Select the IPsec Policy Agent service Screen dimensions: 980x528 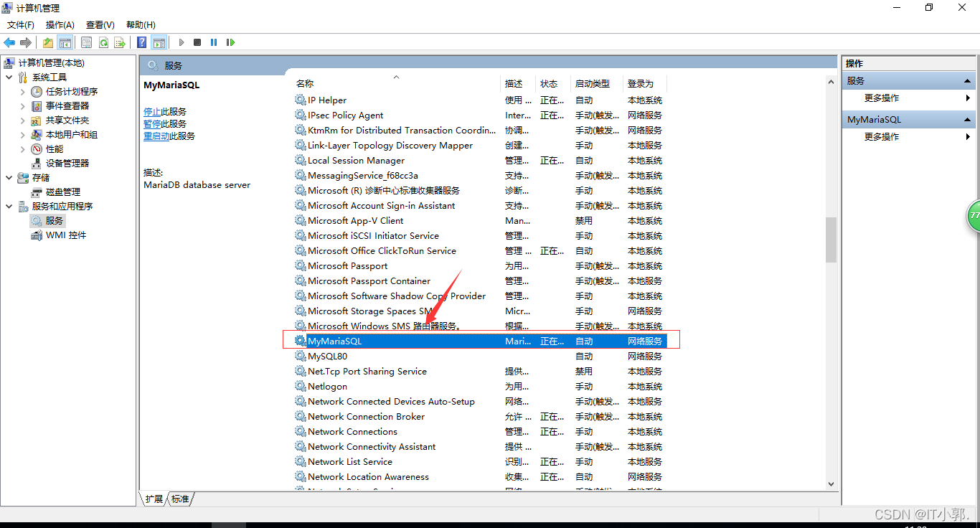tap(481, 115)
